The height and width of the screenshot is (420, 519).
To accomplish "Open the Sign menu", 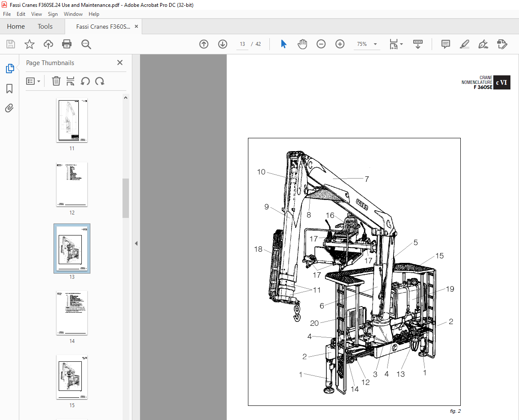I will [x=53, y=14].
